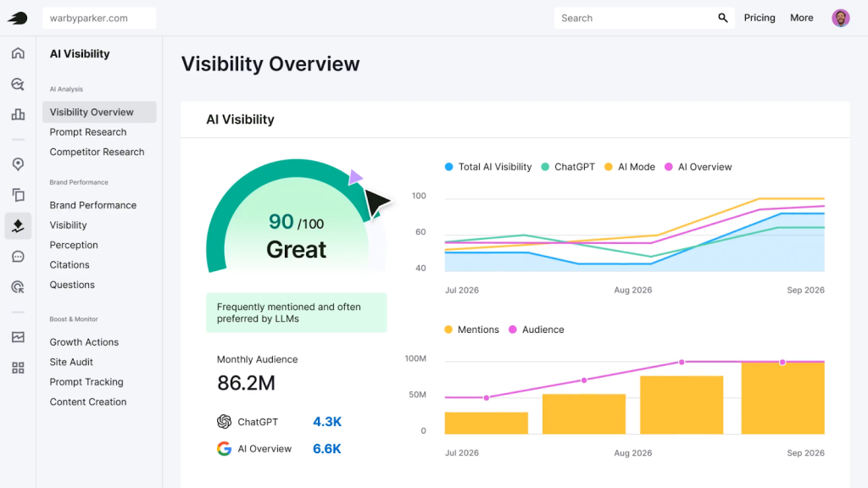Image resolution: width=868 pixels, height=488 pixels.
Task: Select the highlighted AI sparkle sidebar icon
Action: (x=18, y=225)
